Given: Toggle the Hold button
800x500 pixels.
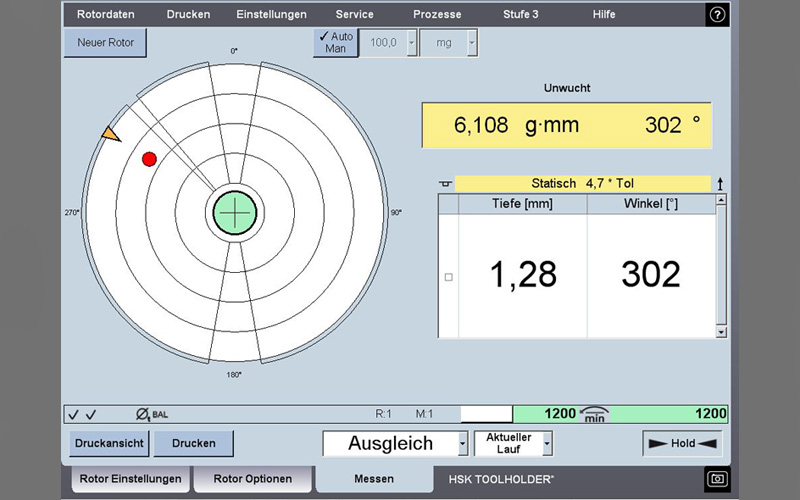Looking at the screenshot, I should point(683,443).
